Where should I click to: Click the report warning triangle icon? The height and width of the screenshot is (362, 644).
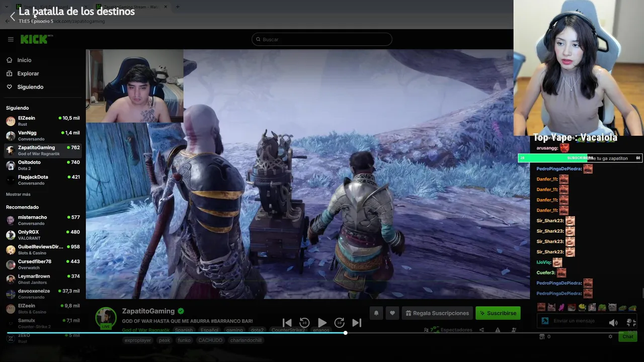(x=498, y=330)
